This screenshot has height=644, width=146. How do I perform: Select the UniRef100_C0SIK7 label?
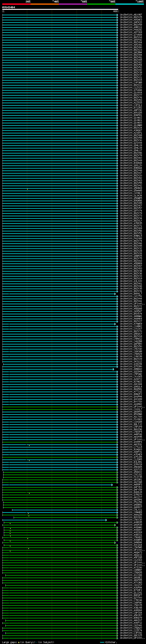coord(131,329)
